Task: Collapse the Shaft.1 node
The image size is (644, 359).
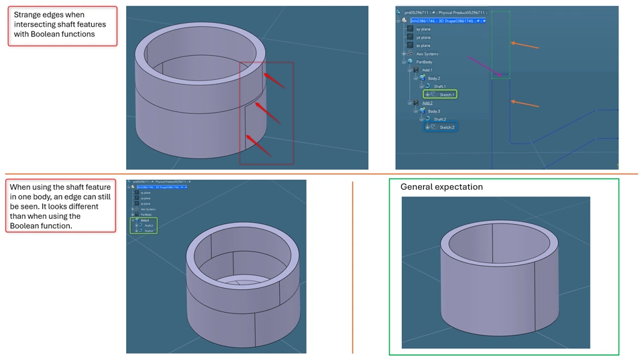Action: coord(421,87)
